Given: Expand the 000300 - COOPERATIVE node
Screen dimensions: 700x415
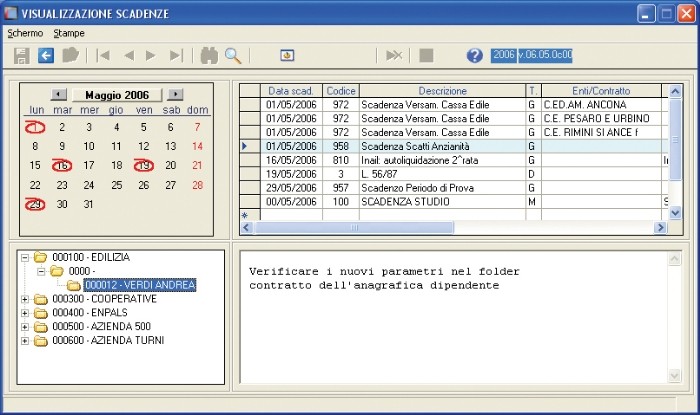Looking at the screenshot, I should [x=25, y=299].
